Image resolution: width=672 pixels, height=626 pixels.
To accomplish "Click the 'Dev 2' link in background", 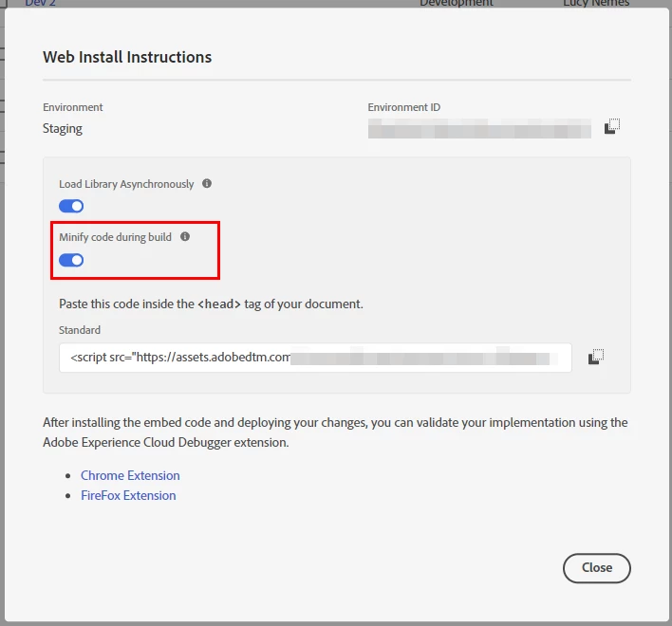I will 40,4.
